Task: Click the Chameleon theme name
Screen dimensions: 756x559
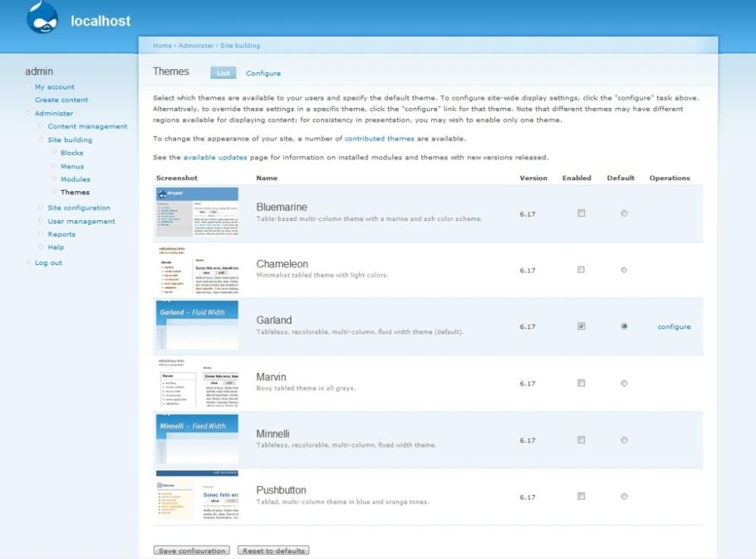Action: point(282,264)
